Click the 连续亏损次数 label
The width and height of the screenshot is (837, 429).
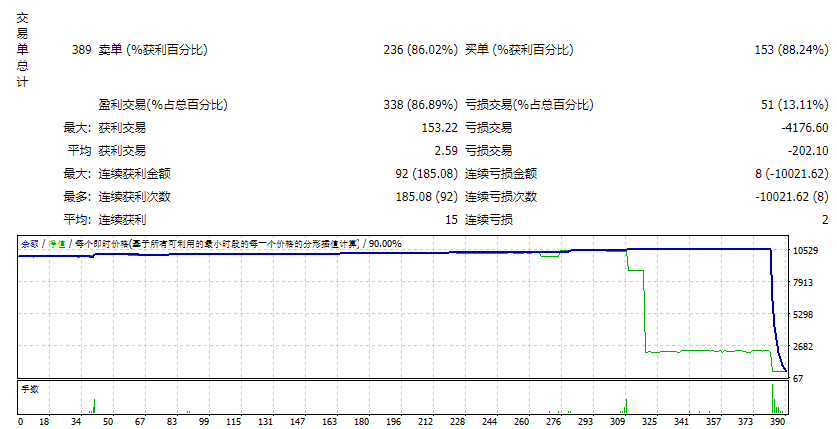tap(501, 197)
